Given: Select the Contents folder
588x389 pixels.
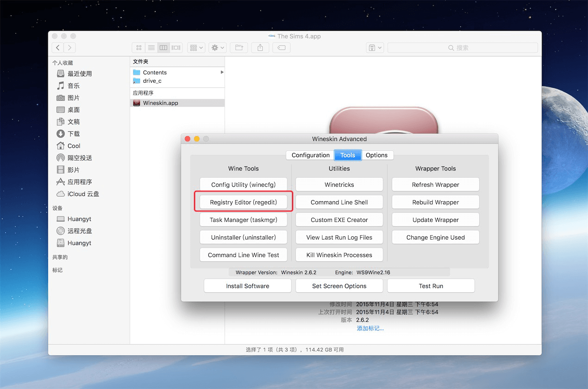Looking at the screenshot, I should click(177, 72).
